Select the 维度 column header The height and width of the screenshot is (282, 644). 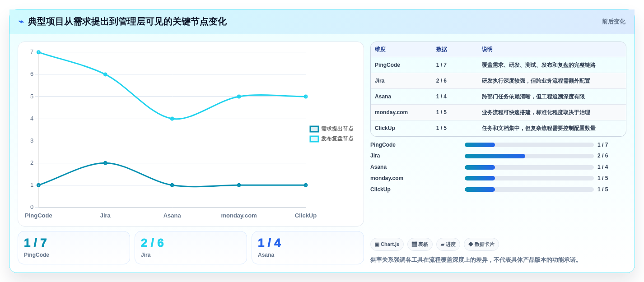(380, 50)
